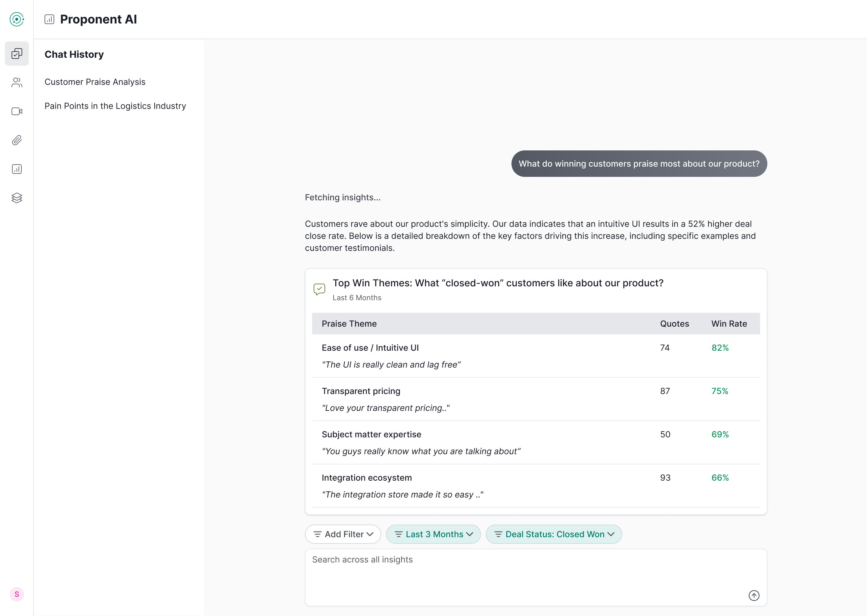Click the win themes check bubble icon
Image resolution: width=867 pixels, height=616 pixels.
(319, 289)
